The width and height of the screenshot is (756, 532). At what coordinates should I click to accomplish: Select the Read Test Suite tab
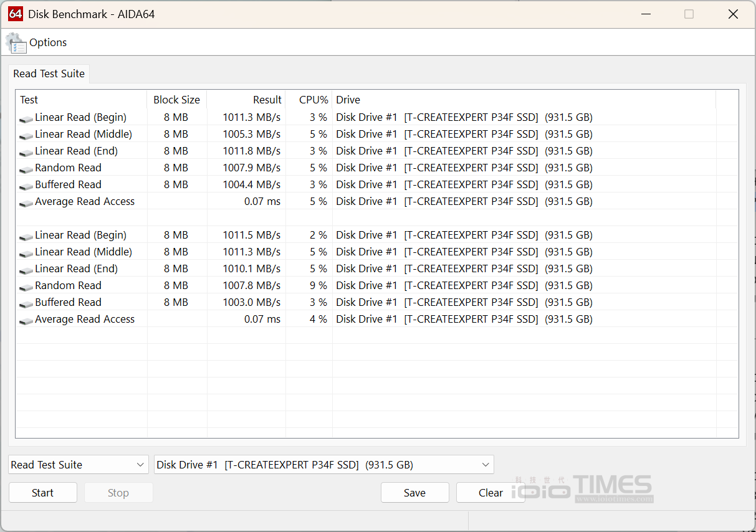tap(49, 74)
